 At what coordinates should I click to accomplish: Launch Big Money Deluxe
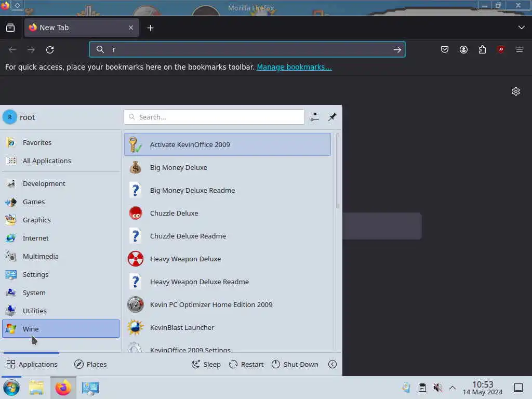[x=228, y=167]
